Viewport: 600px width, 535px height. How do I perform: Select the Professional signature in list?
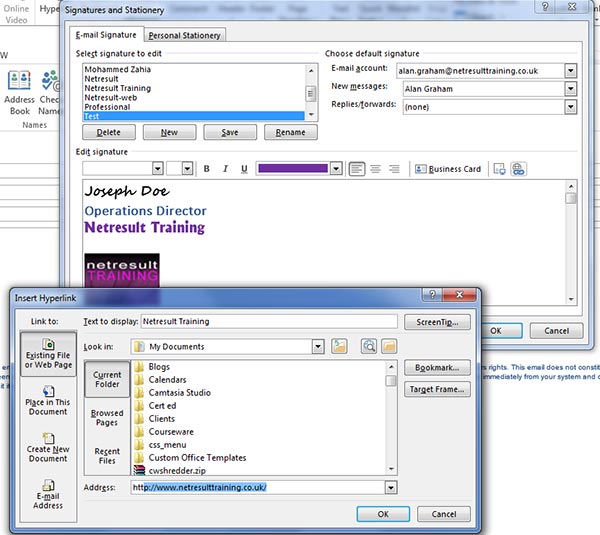(194, 107)
